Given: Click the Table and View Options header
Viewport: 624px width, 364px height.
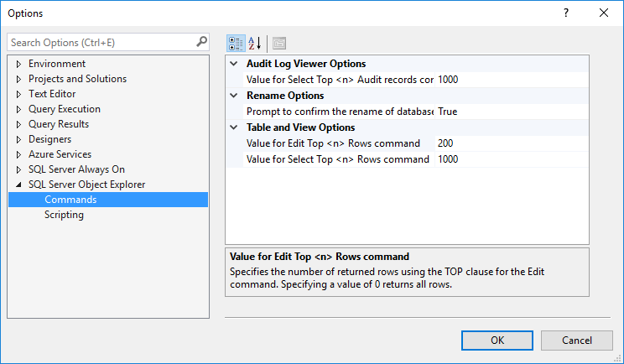Looking at the screenshot, I should (301, 127).
